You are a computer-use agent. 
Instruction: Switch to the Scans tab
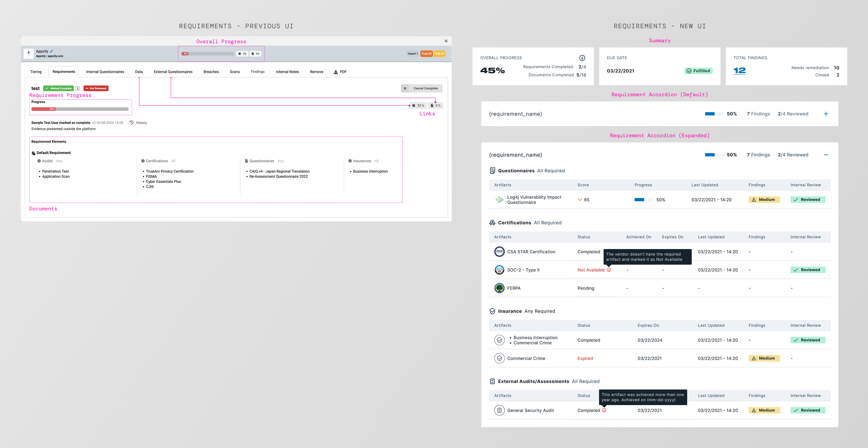click(234, 72)
